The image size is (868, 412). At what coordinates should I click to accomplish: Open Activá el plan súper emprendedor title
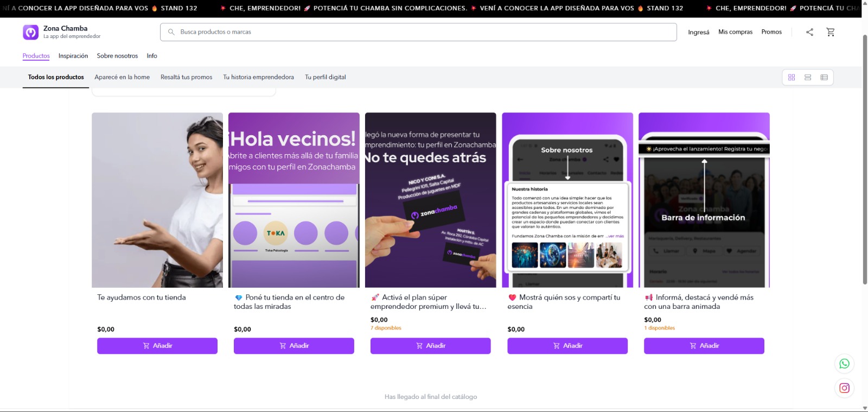[429, 302]
